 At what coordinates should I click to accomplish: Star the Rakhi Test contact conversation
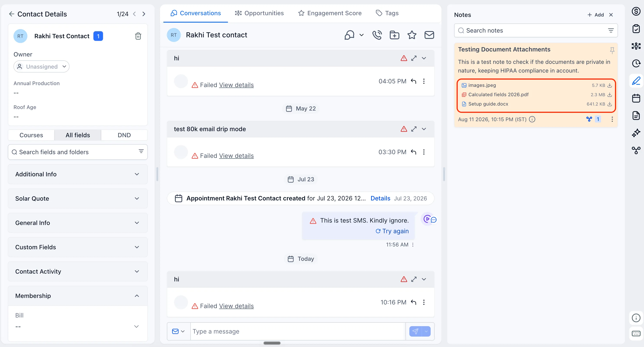click(x=412, y=35)
